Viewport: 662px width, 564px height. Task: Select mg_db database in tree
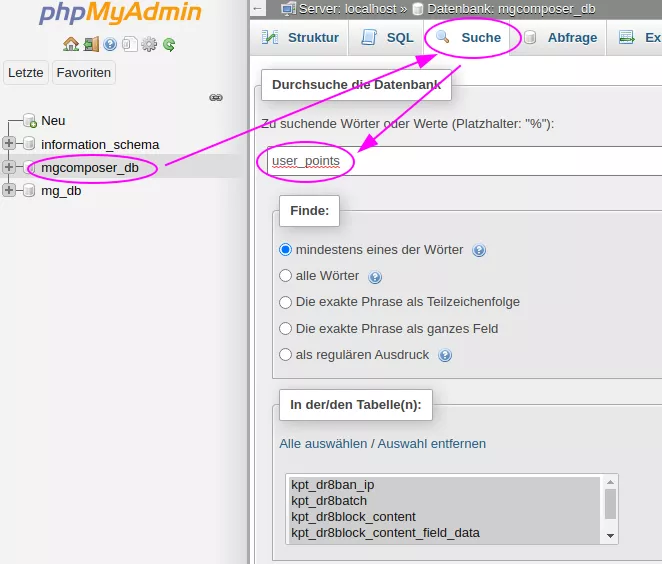point(61,191)
